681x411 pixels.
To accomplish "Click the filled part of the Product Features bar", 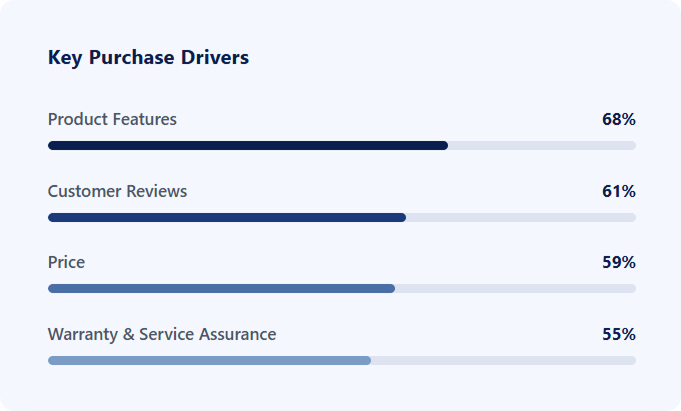I will [x=247, y=146].
